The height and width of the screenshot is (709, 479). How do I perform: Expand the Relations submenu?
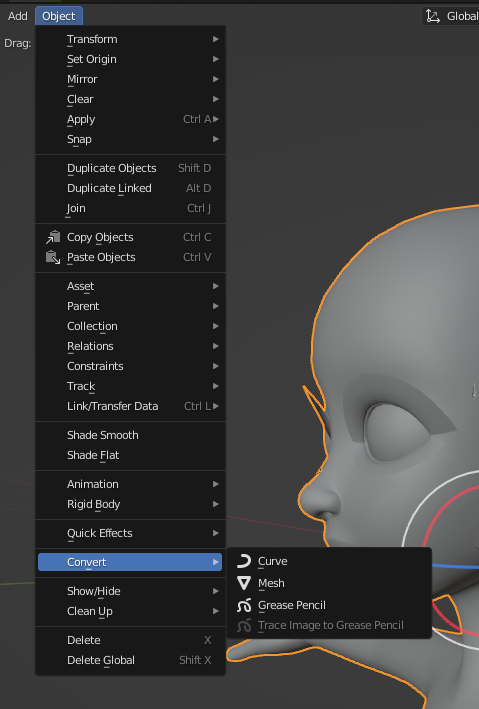(x=130, y=346)
